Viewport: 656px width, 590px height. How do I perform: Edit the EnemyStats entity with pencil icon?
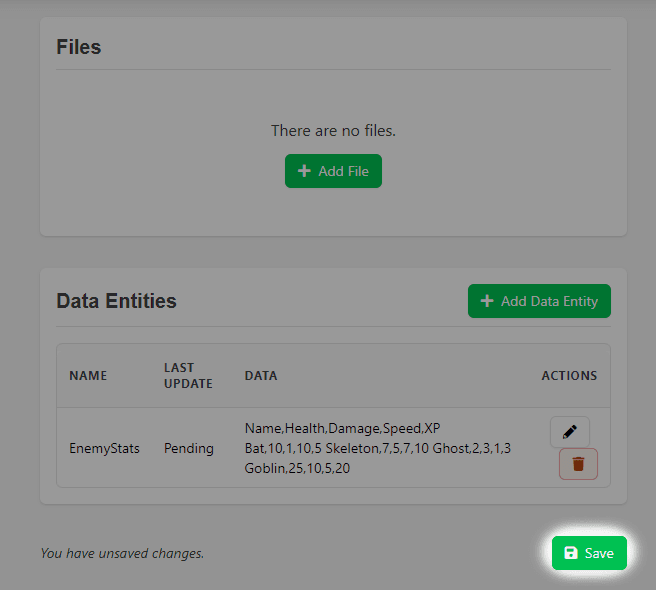click(569, 431)
